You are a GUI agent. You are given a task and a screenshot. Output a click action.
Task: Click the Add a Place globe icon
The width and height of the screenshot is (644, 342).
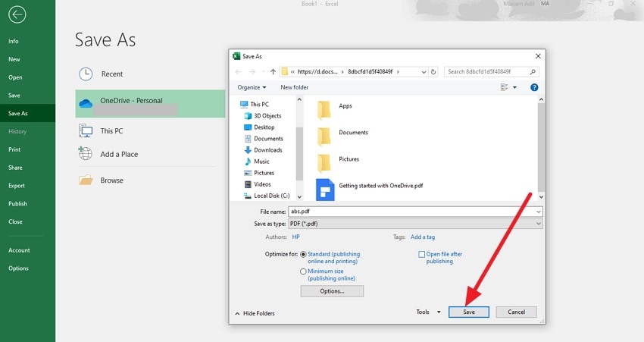pos(86,153)
